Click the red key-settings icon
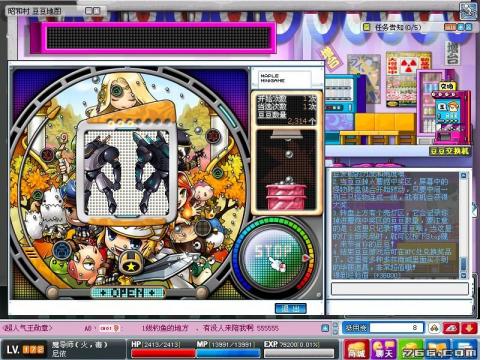 coord(451,328)
